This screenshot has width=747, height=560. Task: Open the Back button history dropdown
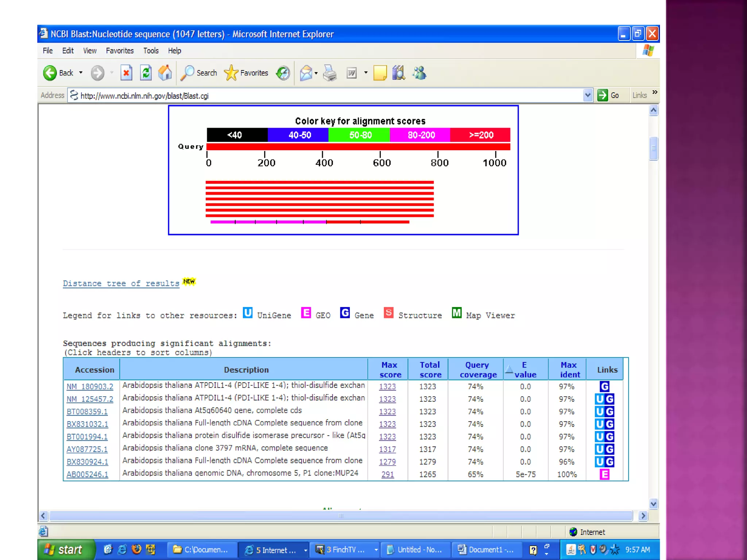pos(81,73)
